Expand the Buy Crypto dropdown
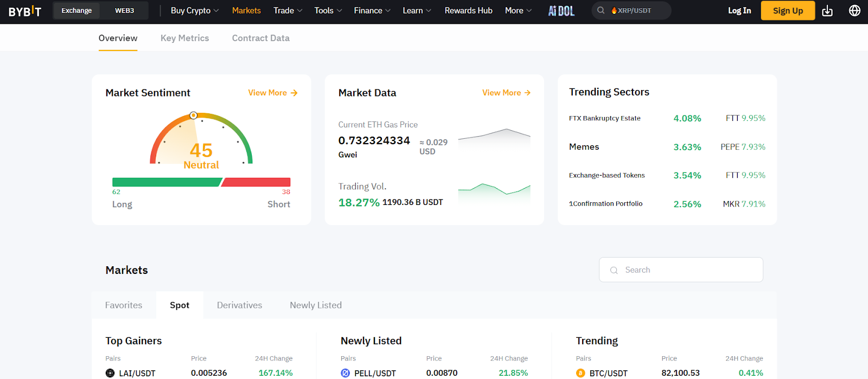868x379 pixels. point(195,11)
